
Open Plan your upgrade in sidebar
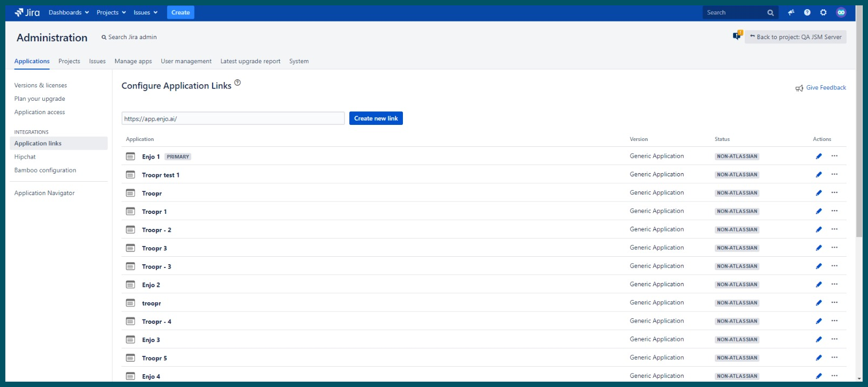tap(40, 99)
